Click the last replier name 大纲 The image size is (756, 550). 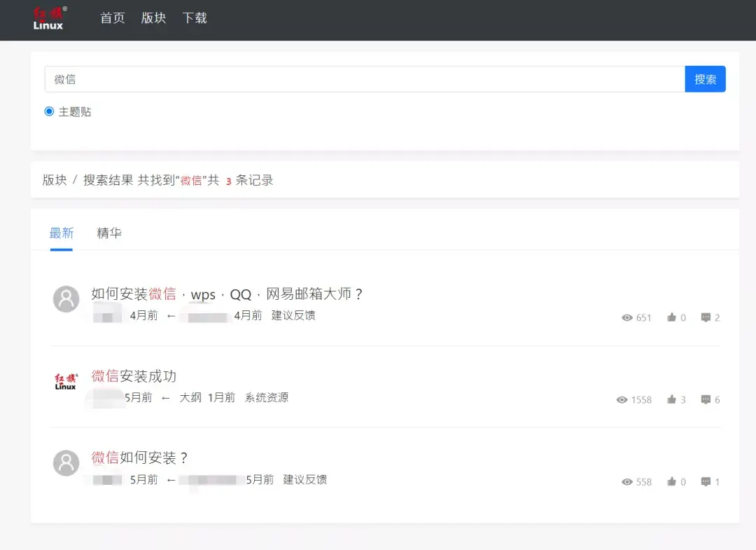point(190,397)
